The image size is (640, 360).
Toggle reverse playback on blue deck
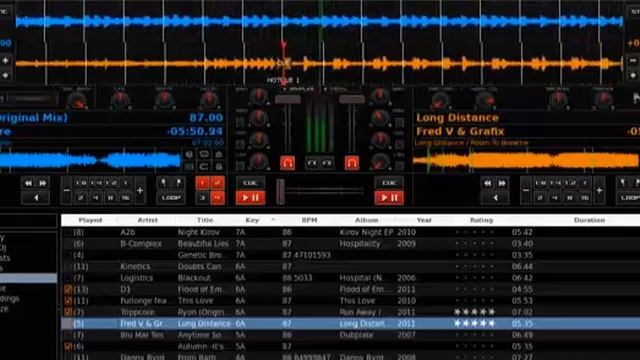[x=36, y=198]
